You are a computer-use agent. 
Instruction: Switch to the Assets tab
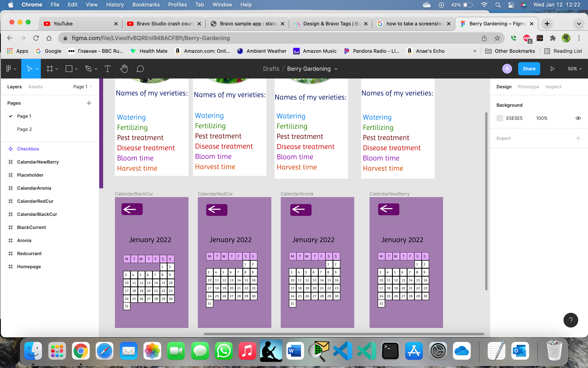coord(35,87)
